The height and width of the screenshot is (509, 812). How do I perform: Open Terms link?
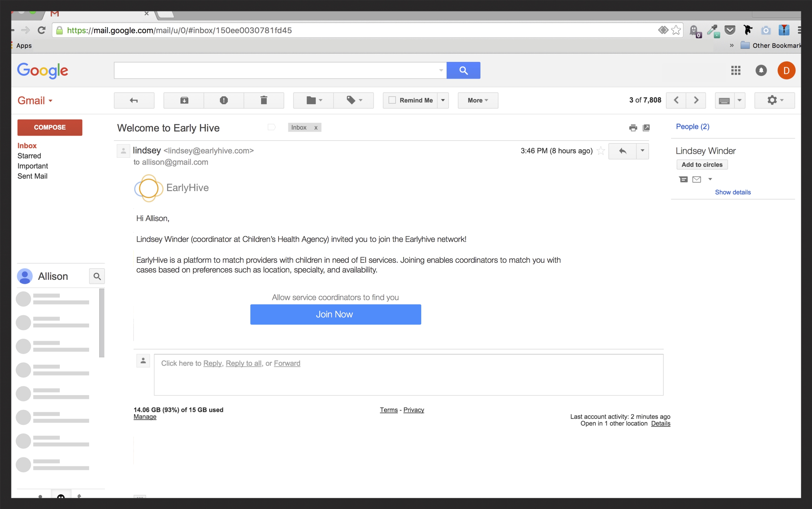click(x=389, y=410)
